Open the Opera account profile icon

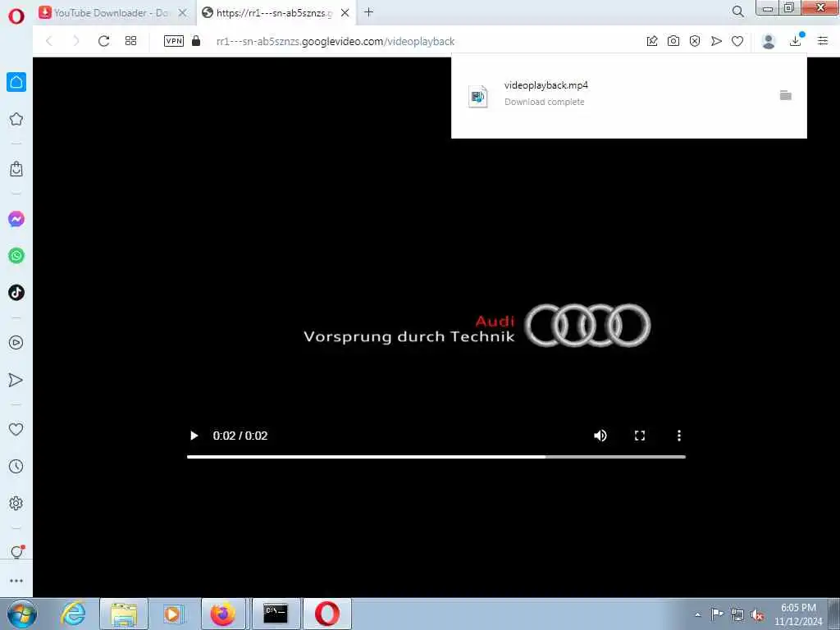click(x=769, y=41)
